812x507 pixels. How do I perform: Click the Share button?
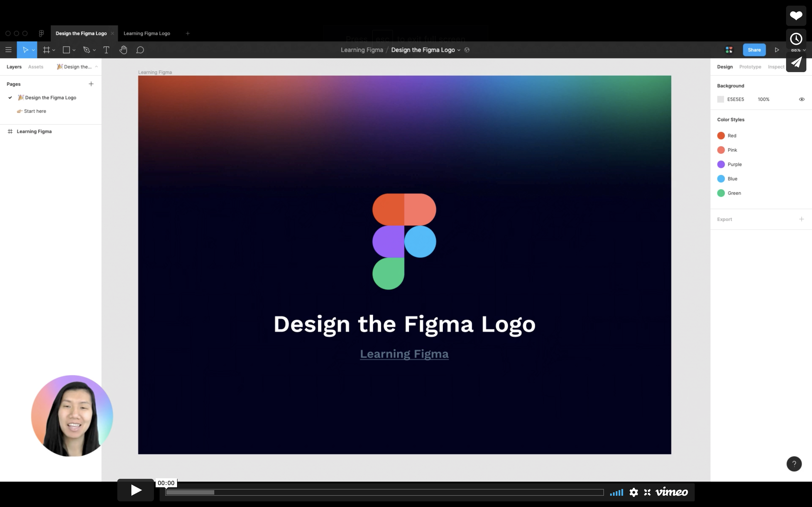pyautogui.click(x=754, y=50)
